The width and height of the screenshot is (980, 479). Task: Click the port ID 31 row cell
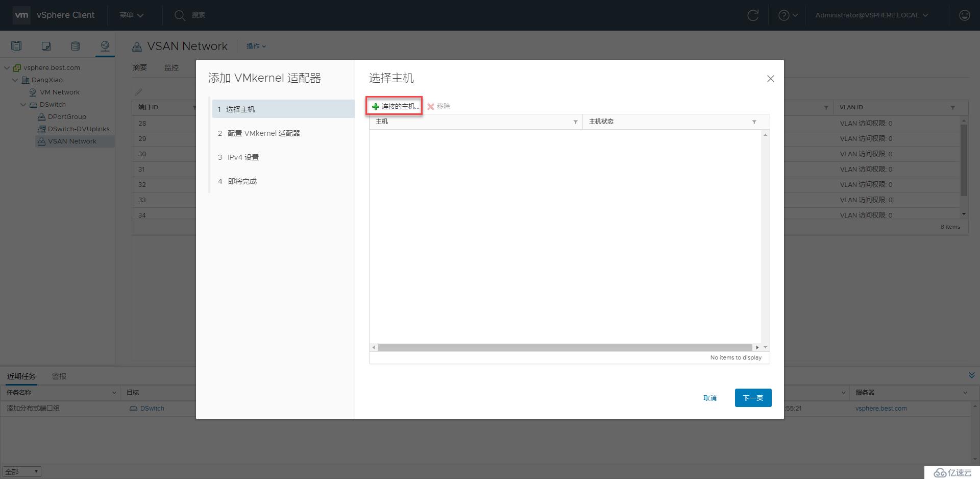[x=163, y=169]
